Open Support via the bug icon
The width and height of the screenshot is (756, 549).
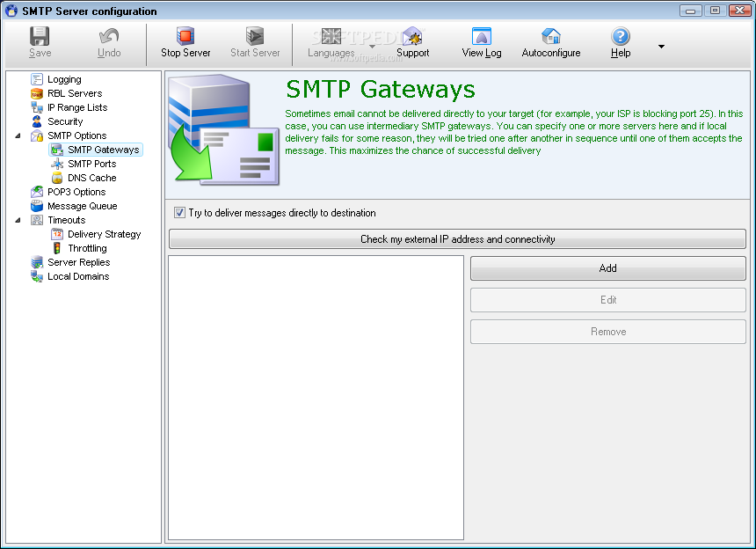412,36
